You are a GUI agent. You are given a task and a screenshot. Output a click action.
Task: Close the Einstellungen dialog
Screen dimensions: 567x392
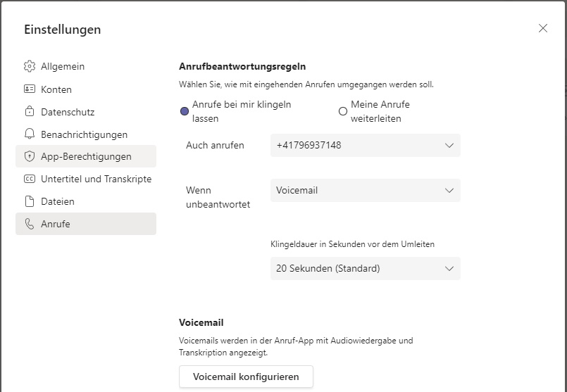[x=543, y=28]
